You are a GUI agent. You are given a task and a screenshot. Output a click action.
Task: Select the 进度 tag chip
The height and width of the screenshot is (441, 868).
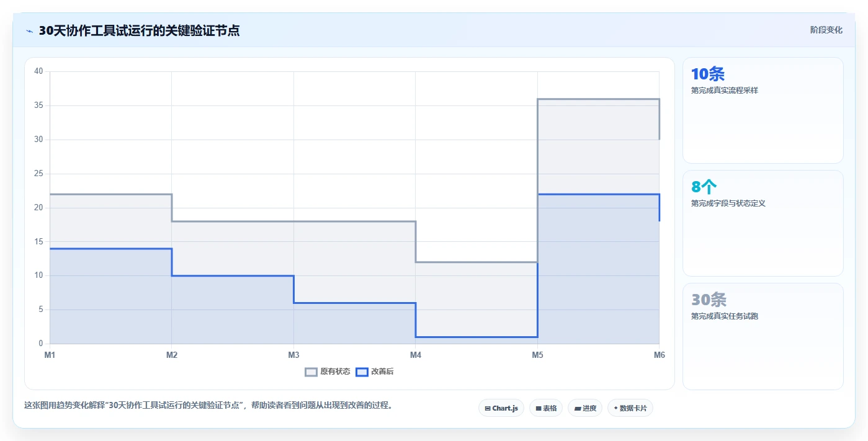point(585,408)
